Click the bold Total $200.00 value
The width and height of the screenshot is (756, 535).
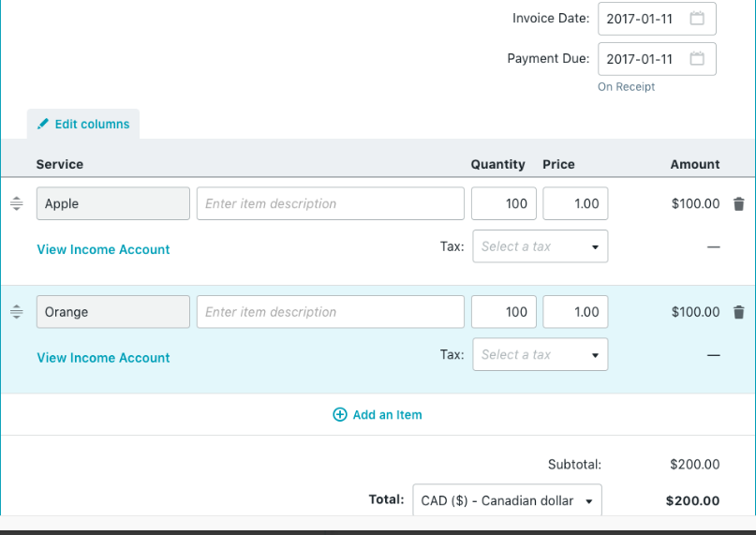pyautogui.click(x=692, y=500)
